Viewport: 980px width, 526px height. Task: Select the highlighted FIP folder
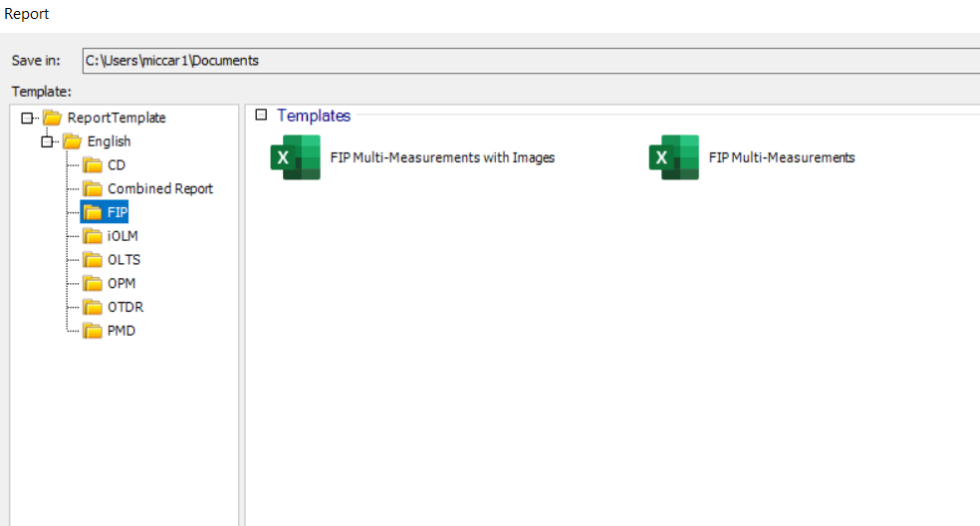[x=105, y=212]
